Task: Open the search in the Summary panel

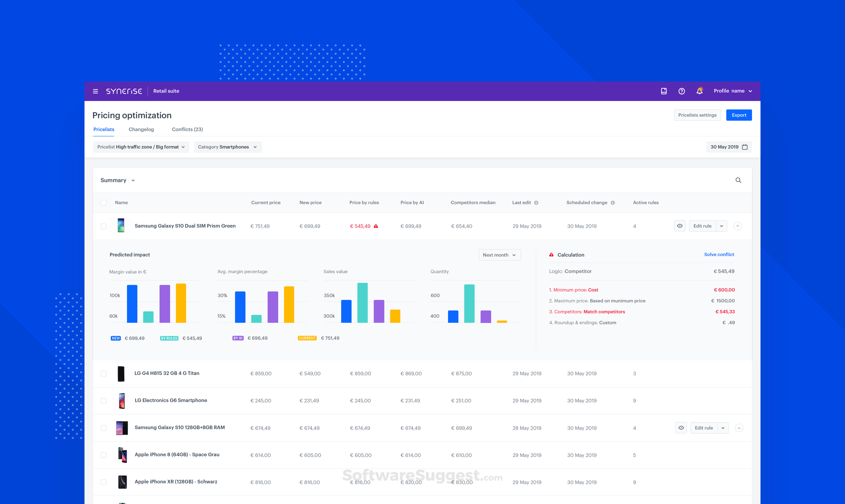Action: pyautogui.click(x=738, y=180)
